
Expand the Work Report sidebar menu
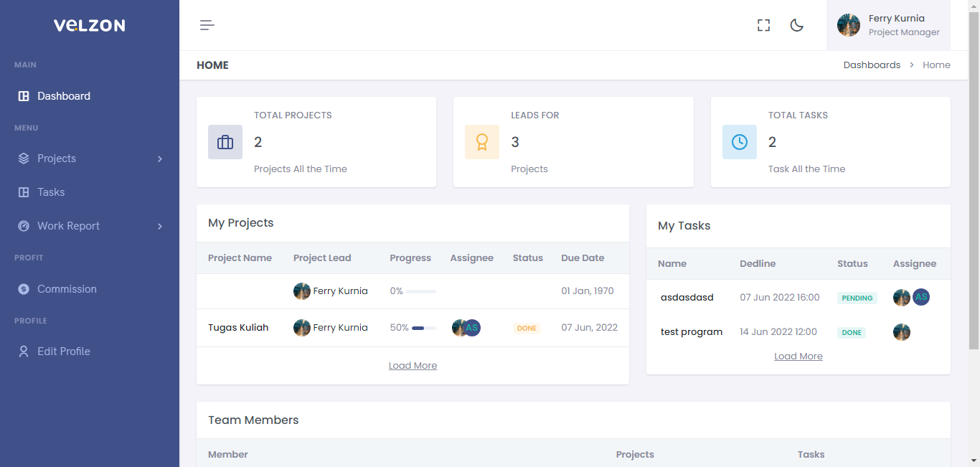tap(90, 226)
